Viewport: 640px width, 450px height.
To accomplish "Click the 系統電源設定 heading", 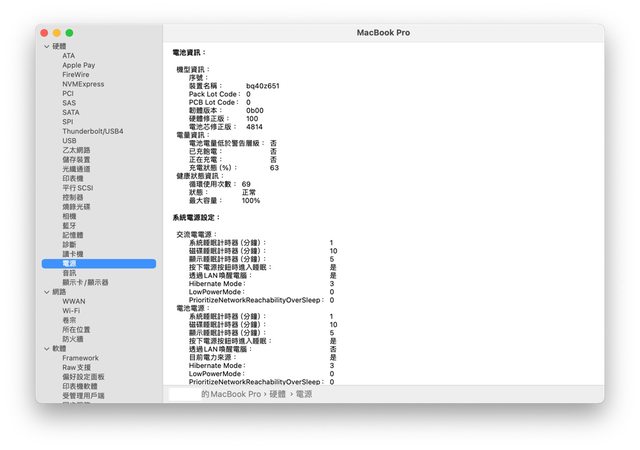I will pos(196,218).
